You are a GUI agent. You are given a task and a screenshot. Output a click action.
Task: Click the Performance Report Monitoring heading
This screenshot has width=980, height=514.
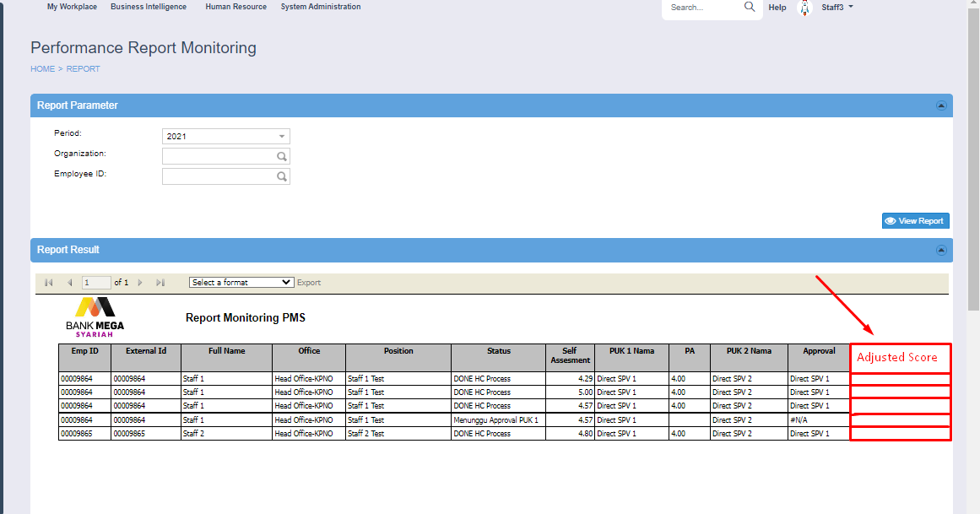click(143, 48)
